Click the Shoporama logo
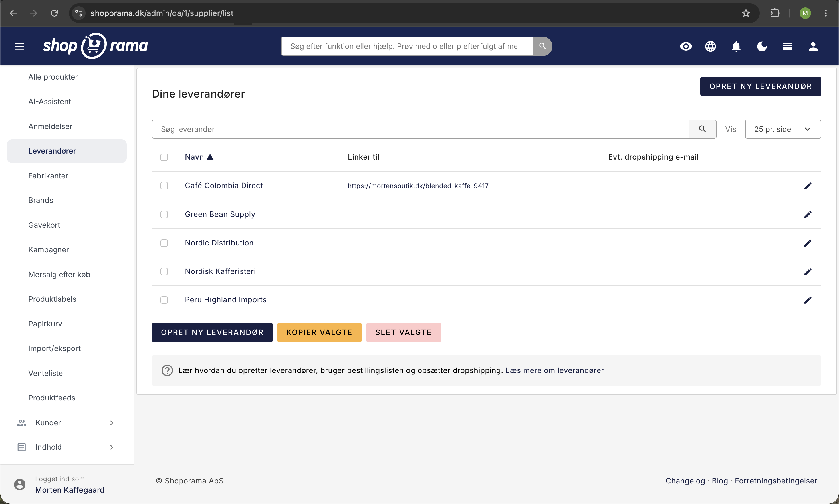 point(95,46)
